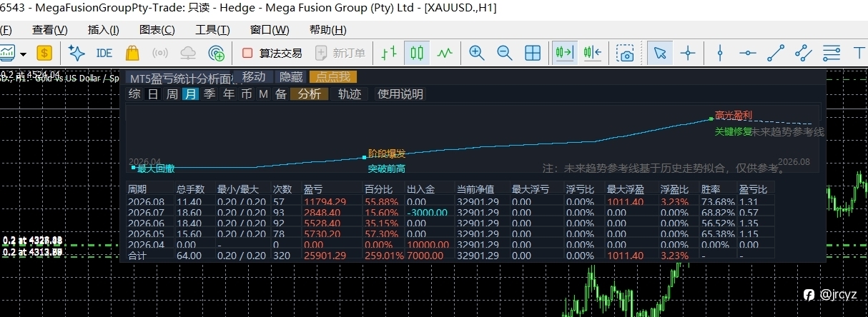The image size is (868, 317).
Task: Open the 帮助(H) menu
Action: (328, 30)
